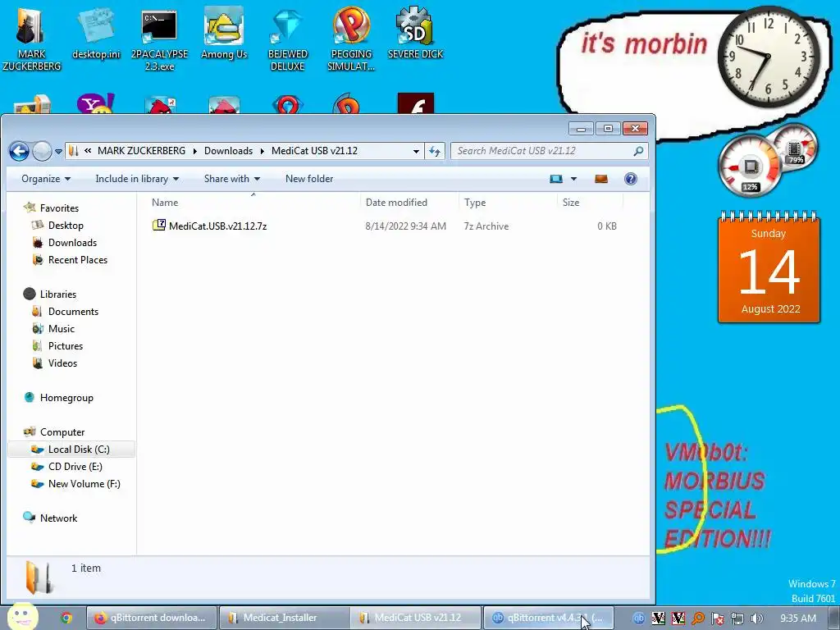Expand the address bar history dropdown

[416, 151]
